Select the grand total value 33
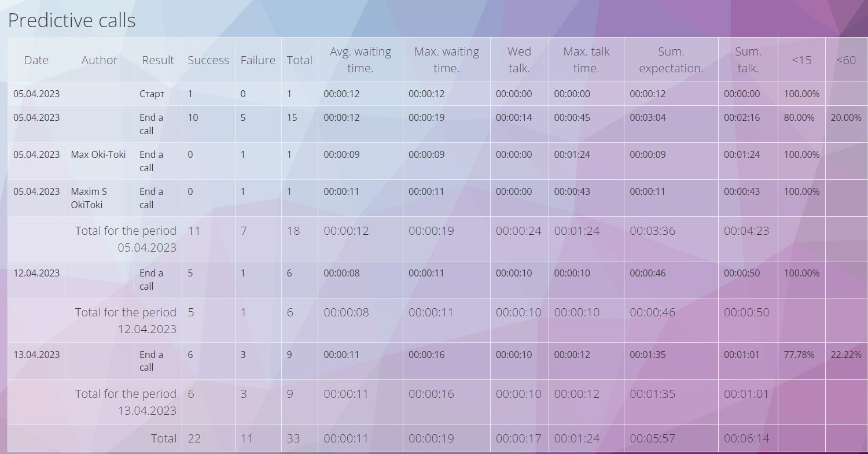 pos(293,438)
